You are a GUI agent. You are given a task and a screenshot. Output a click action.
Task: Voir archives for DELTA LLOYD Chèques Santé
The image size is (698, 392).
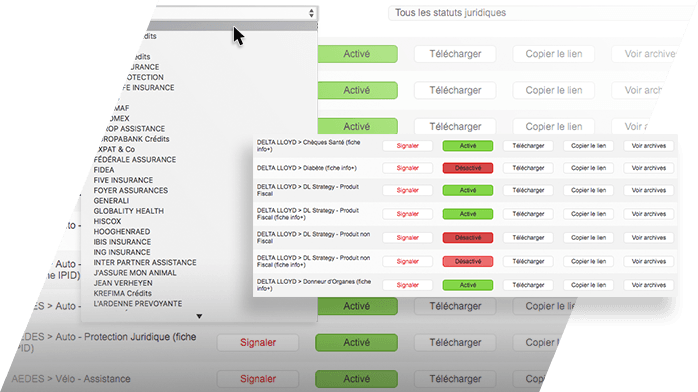click(x=649, y=146)
